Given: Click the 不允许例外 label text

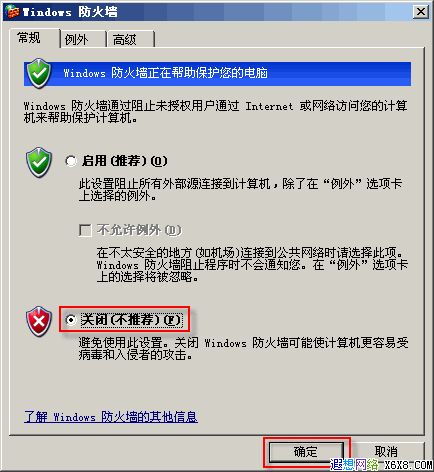Looking at the screenshot, I should click(x=139, y=230).
